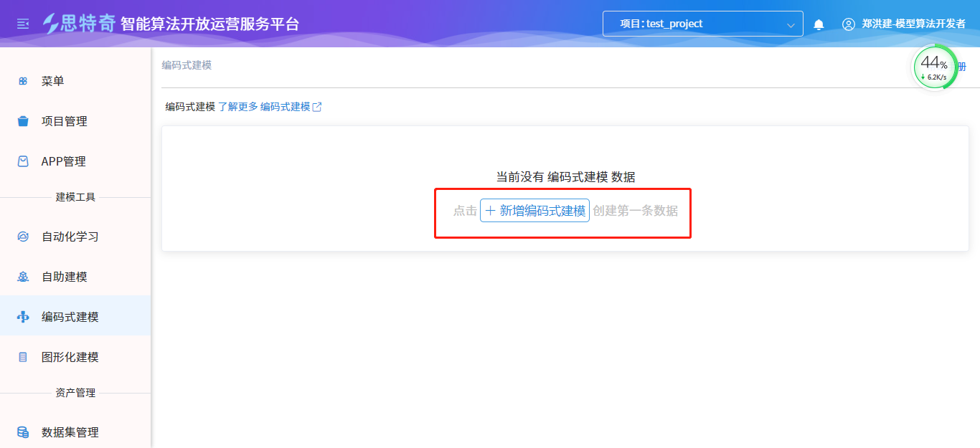Click the 数据集管理 database icon
The image size is (980, 448).
pos(23,432)
